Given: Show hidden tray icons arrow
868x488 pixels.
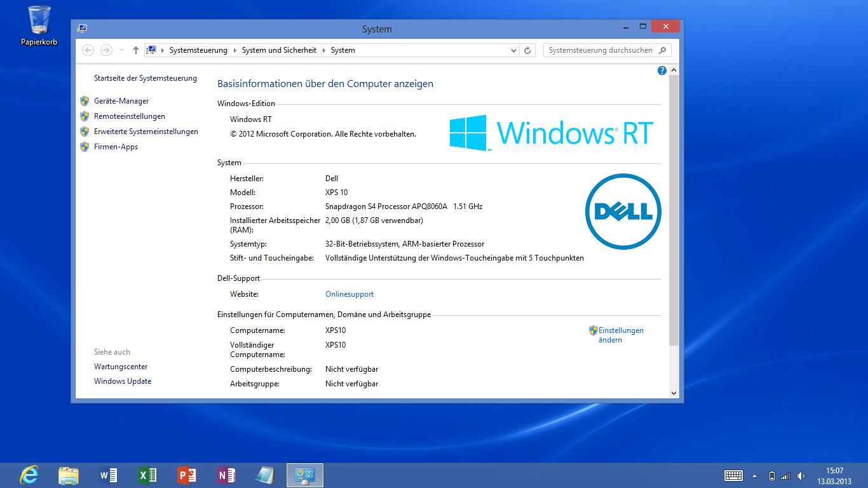Looking at the screenshot, I should (754, 476).
